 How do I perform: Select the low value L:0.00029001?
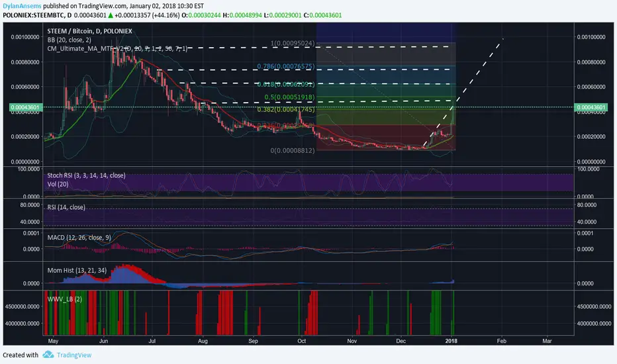click(x=283, y=15)
